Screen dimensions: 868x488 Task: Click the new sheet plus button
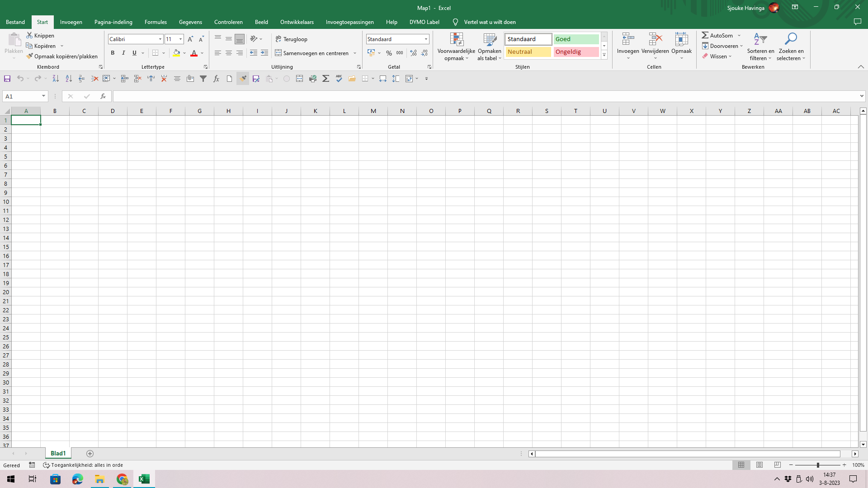90,454
